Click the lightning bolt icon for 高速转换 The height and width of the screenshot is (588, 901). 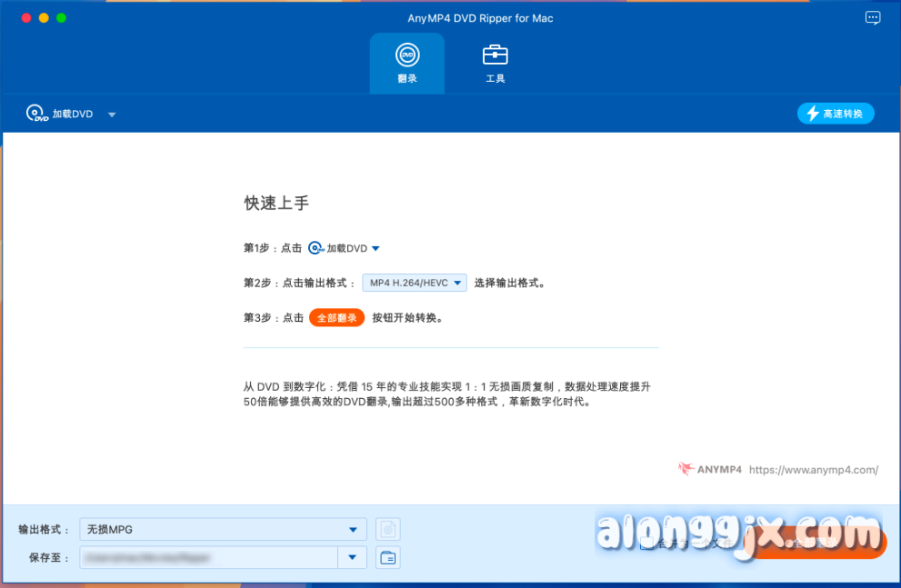click(812, 114)
